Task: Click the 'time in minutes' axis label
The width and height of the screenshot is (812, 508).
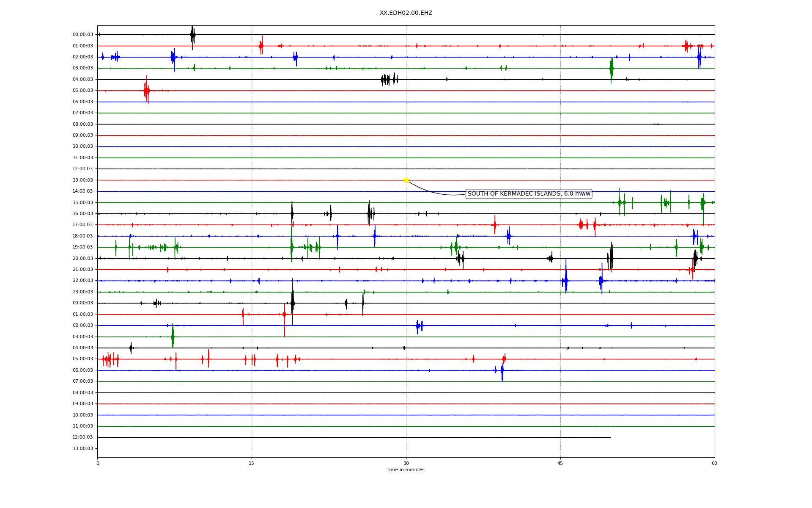Action: pos(406,470)
